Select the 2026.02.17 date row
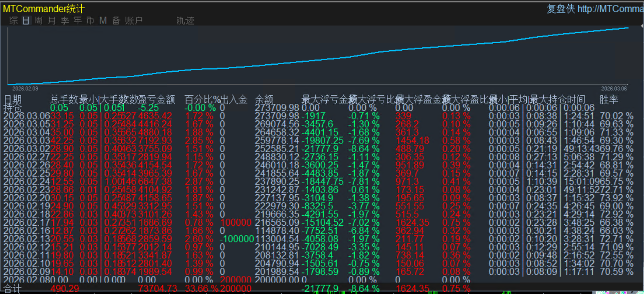The height and width of the screenshot is (294, 644). [x=27, y=223]
